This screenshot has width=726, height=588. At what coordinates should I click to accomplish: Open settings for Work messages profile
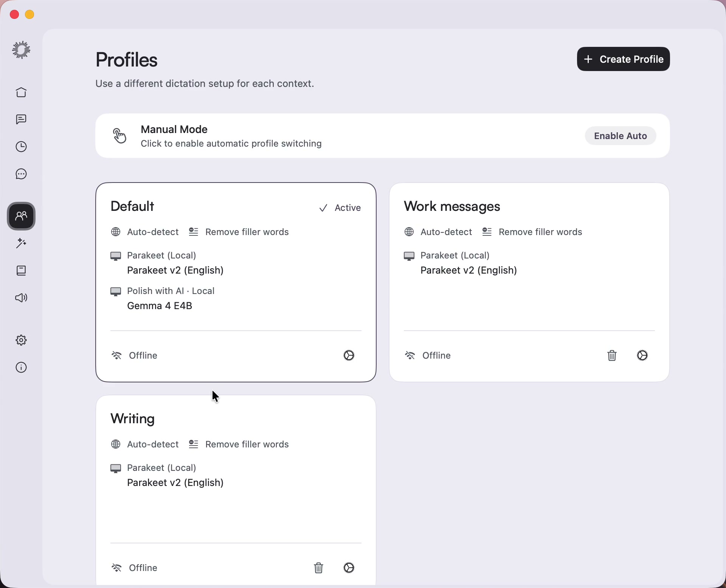(x=642, y=356)
